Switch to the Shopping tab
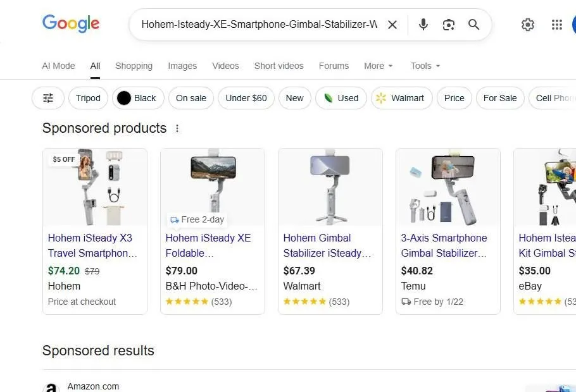The image size is (576, 392). click(x=134, y=66)
